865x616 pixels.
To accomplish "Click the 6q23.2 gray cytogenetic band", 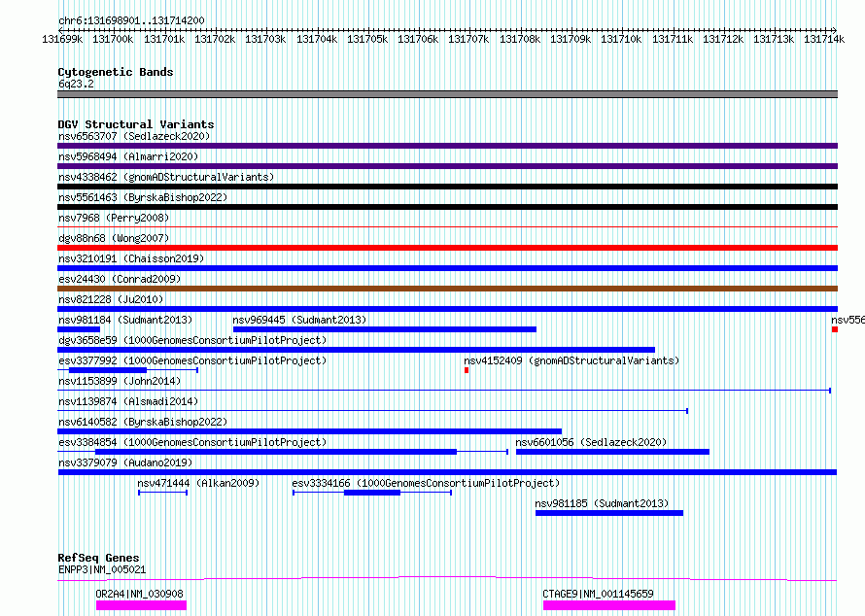I will (447, 94).
